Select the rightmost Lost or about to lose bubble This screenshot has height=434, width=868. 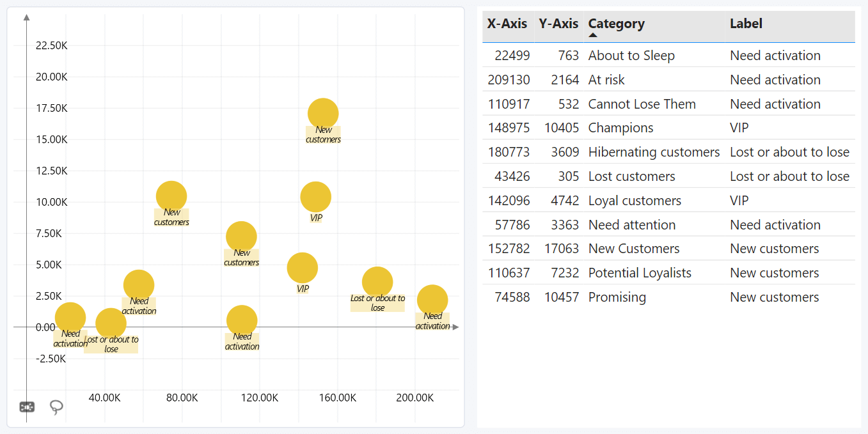click(377, 283)
